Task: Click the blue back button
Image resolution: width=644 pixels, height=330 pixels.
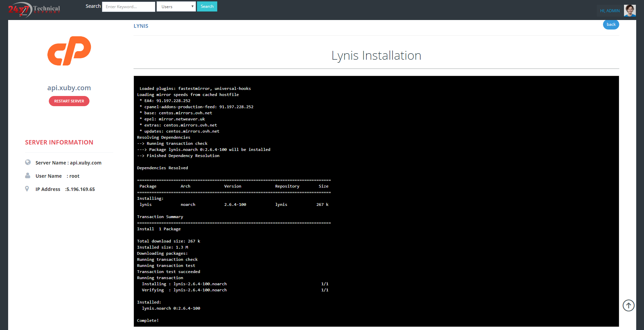Action: coord(611,24)
